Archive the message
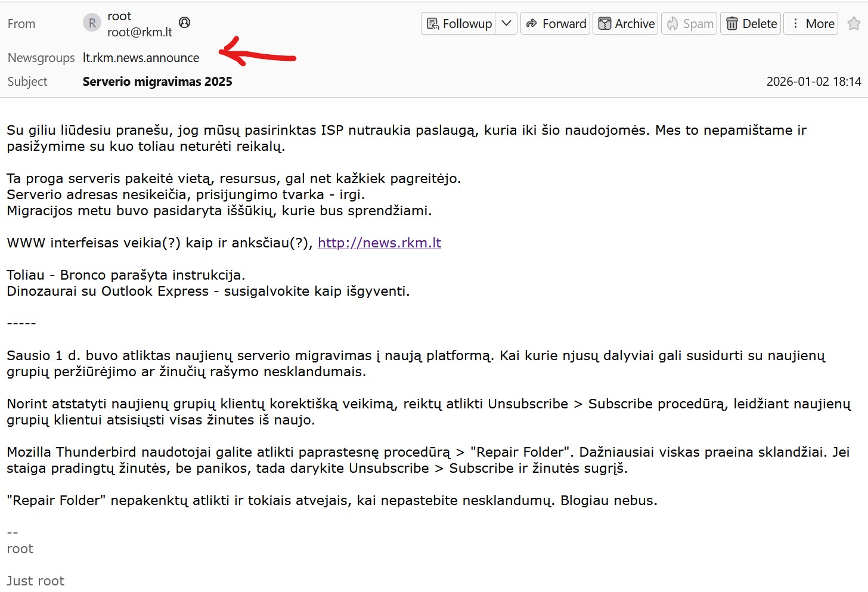Image resolution: width=868 pixels, height=592 pixels. point(625,24)
